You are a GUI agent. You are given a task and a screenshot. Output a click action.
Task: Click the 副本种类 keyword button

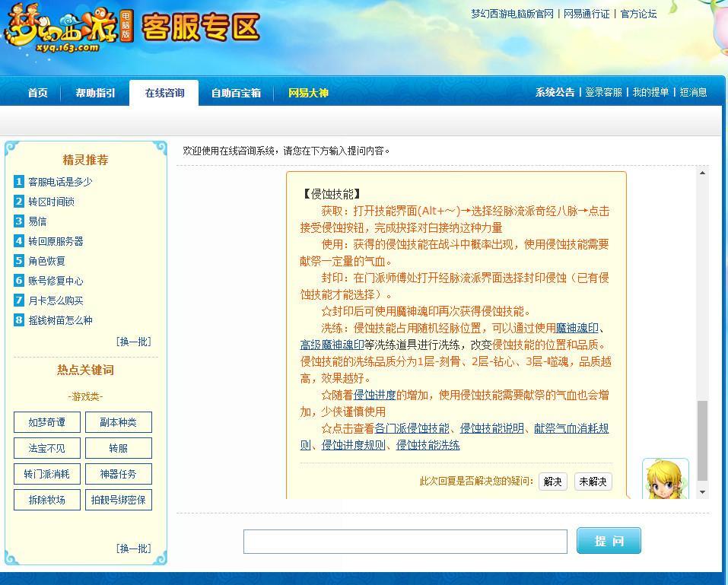[x=119, y=422]
